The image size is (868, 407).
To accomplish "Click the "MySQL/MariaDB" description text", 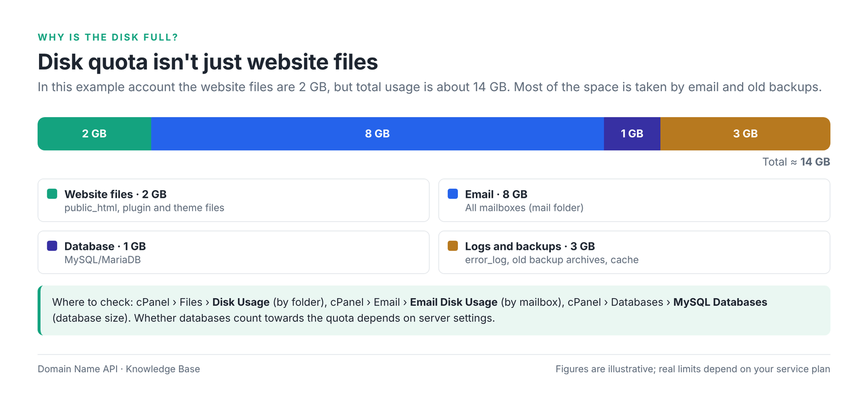I will point(103,260).
